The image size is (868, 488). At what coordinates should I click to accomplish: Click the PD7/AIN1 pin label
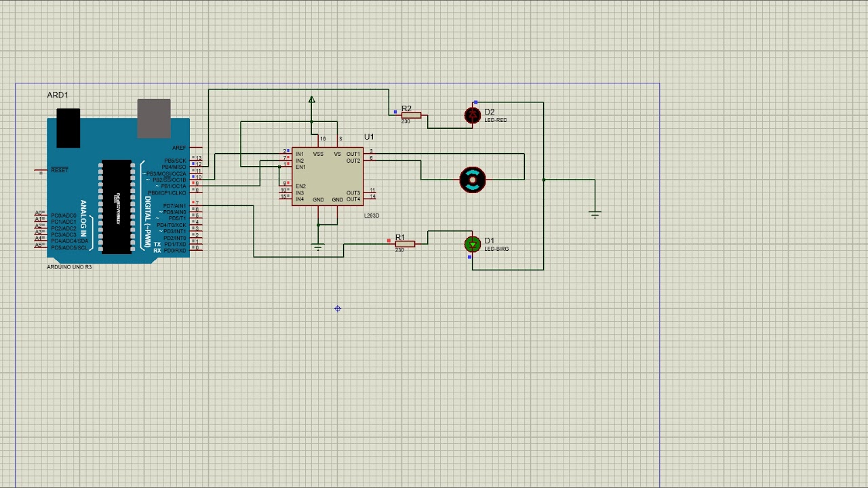174,205
